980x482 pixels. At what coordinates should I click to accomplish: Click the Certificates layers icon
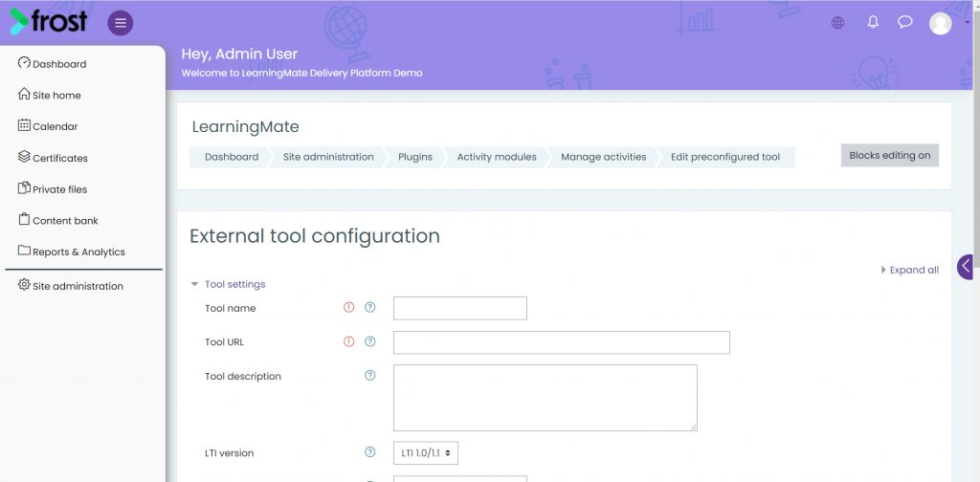[x=24, y=156]
